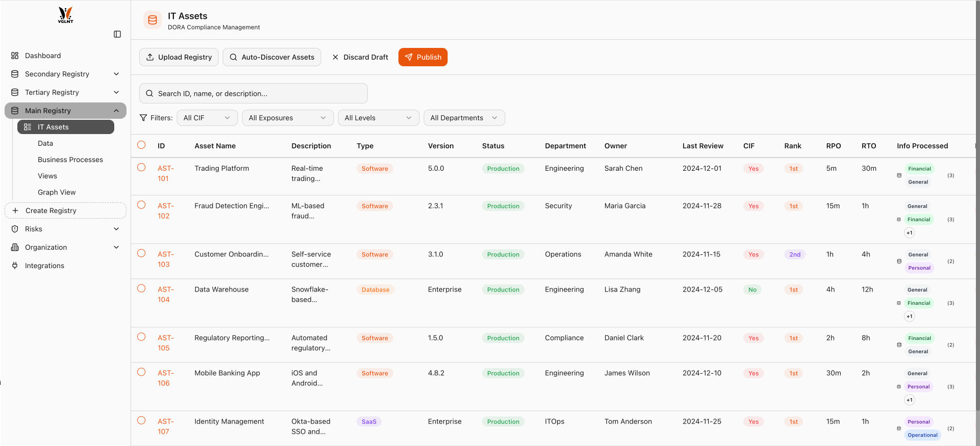The image size is (980, 446).
Task: Expand the Risks section chevron
Action: pos(116,229)
